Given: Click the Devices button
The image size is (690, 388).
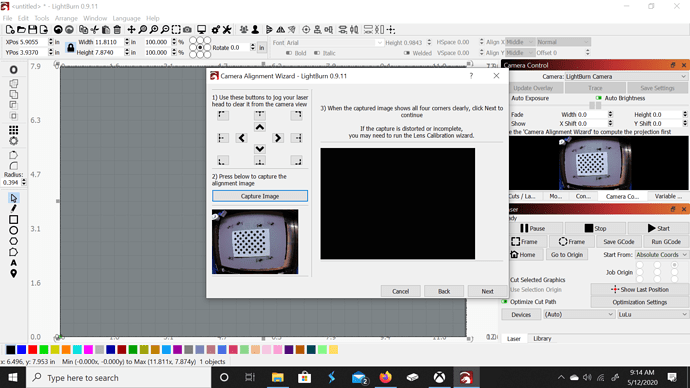Looking at the screenshot, I should tap(521, 315).
